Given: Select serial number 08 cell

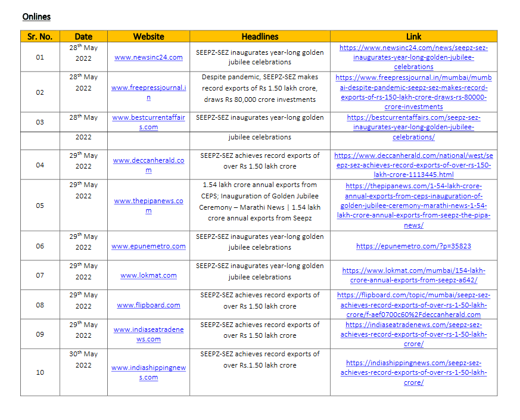Looking at the screenshot, I should [x=40, y=305].
